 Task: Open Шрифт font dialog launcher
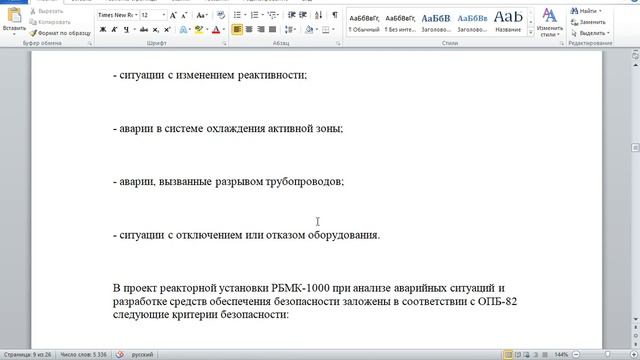[x=224, y=43]
